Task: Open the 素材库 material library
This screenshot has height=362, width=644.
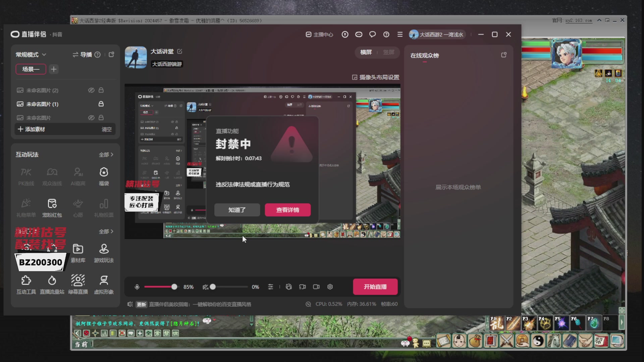Action: click(x=78, y=253)
